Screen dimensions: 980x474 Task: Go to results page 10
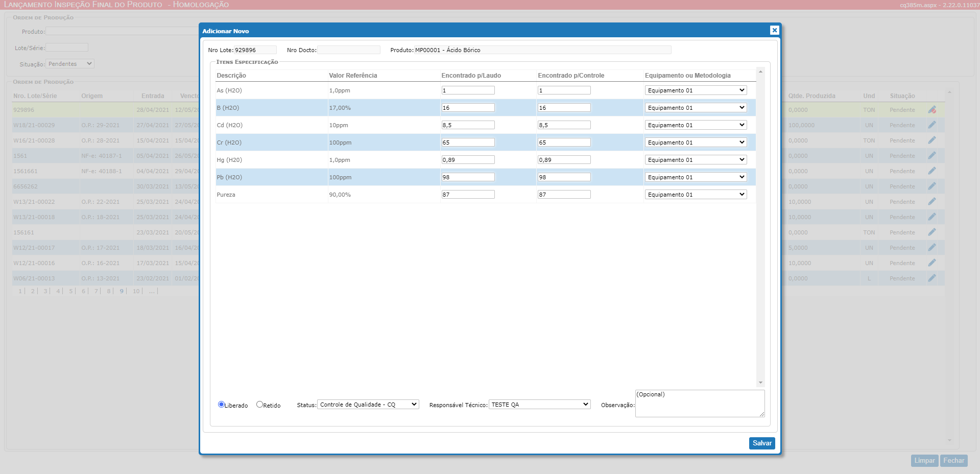pyautogui.click(x=136, y=291)
